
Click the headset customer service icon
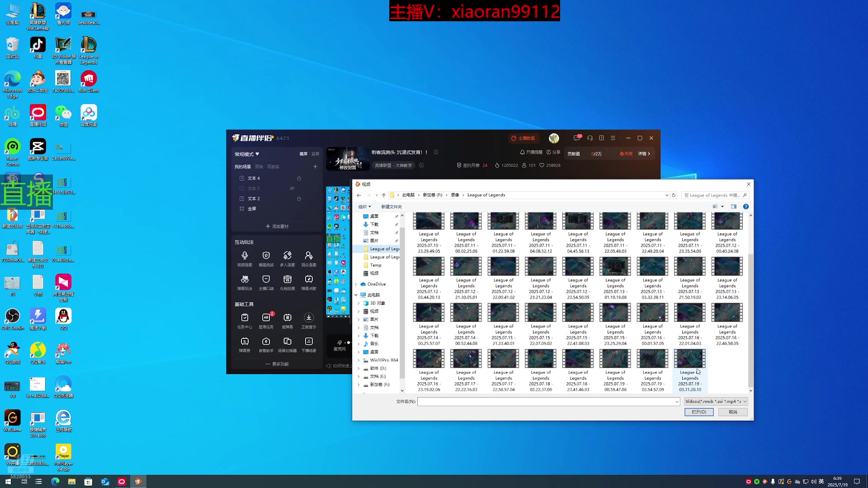(590, 138)
